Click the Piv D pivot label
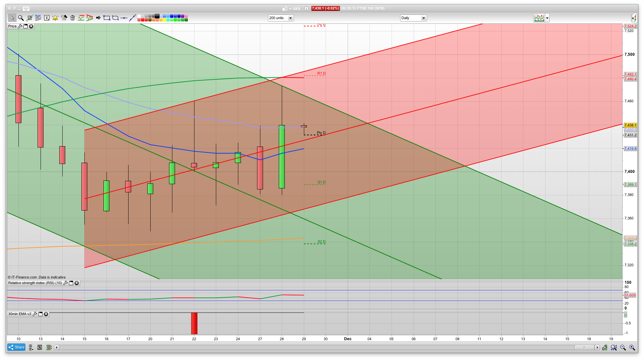The height and width of the screenshot is (360, 644). 321,133
